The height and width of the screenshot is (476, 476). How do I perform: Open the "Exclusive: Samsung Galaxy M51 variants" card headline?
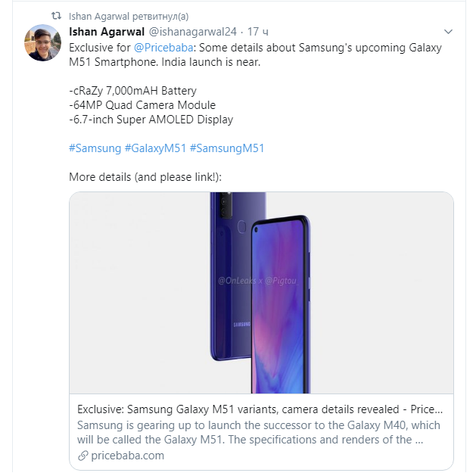point(260,409)
